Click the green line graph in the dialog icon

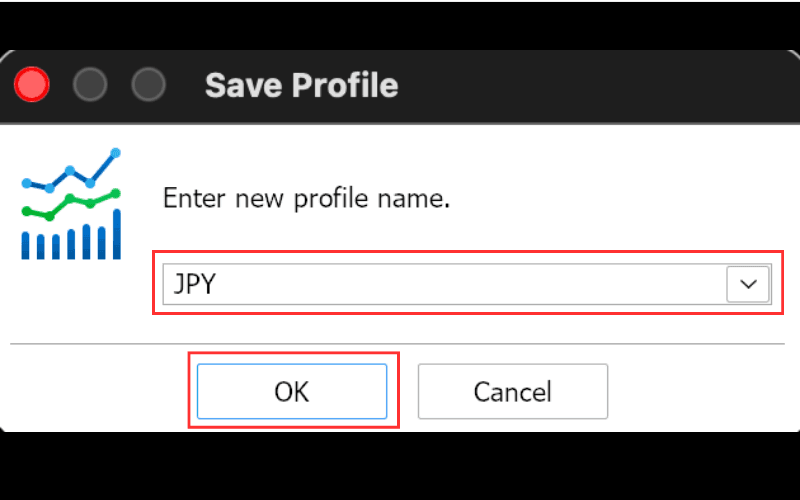[71, 205]
